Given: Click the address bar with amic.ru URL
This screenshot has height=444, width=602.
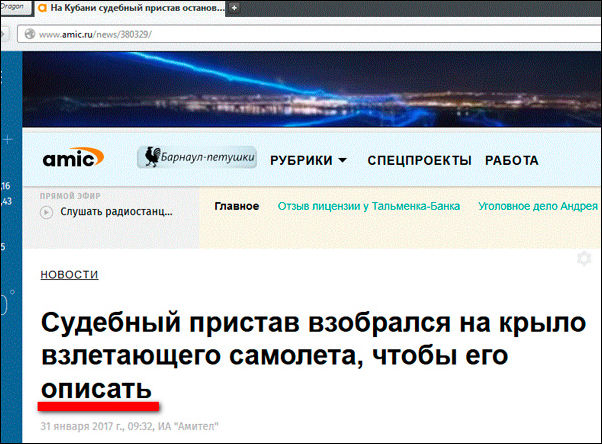Looking at the screenshot, I should [300, 33].
